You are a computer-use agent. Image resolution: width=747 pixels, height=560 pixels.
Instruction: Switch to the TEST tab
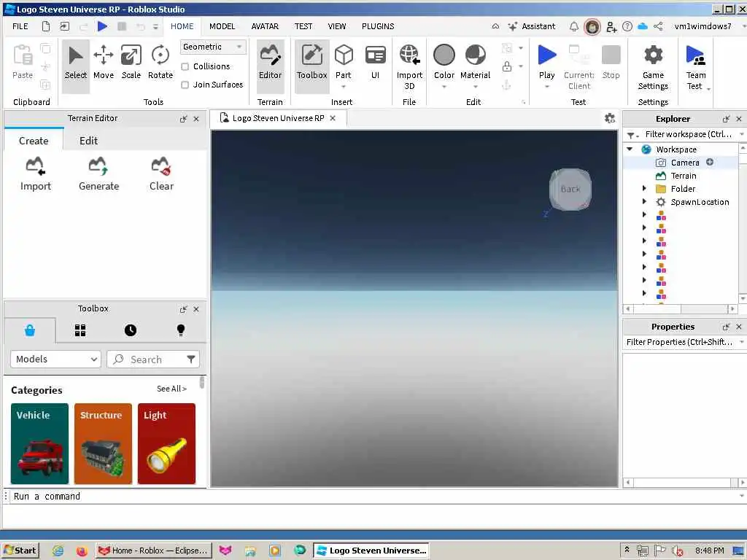point(303,26)
